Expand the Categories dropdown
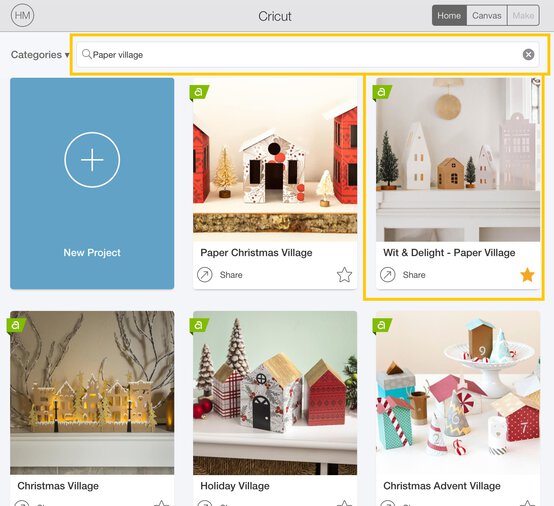Screen dimensions: 554x506 point(40,55)
